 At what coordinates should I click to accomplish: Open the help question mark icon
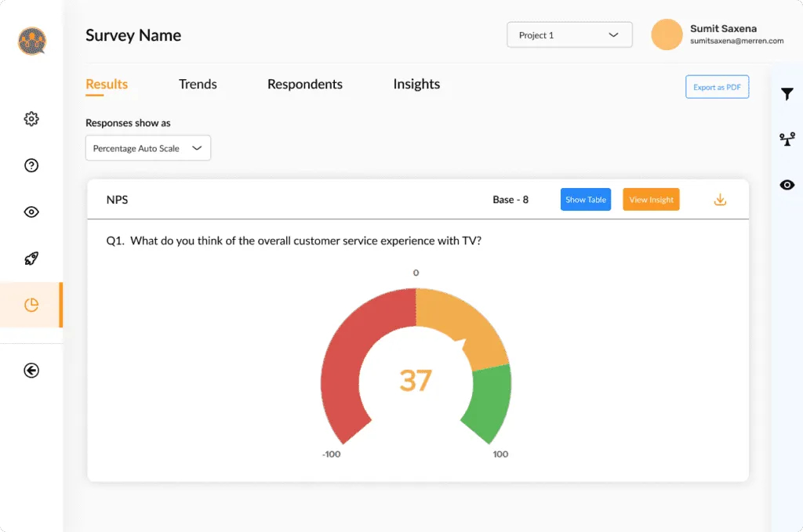tap(31, 165)
